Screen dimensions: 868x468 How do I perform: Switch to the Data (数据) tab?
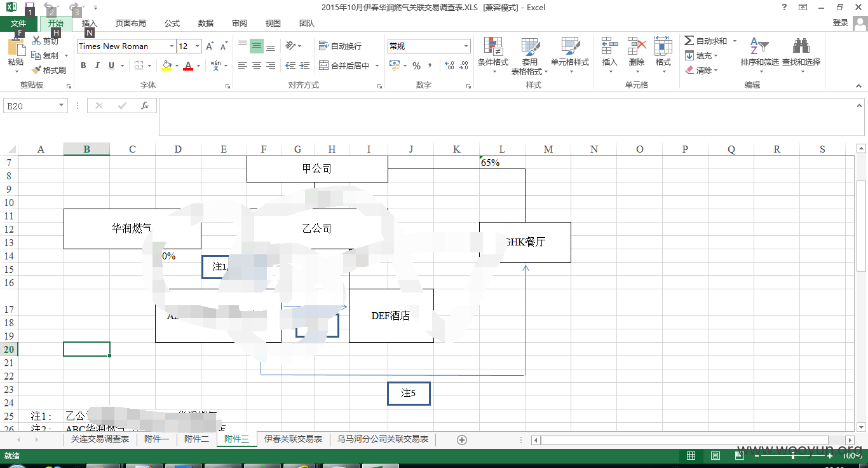(x=206, y=24)
